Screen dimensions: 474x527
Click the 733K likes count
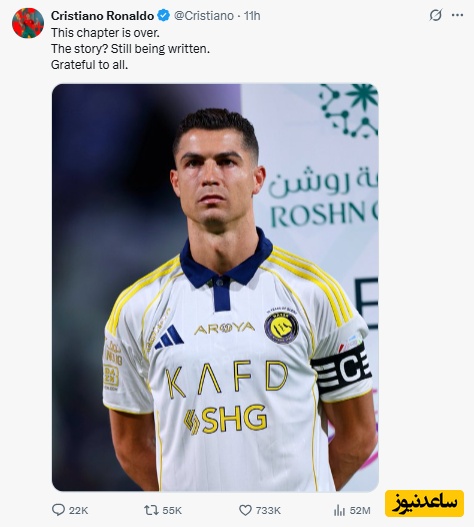(268, 511)
